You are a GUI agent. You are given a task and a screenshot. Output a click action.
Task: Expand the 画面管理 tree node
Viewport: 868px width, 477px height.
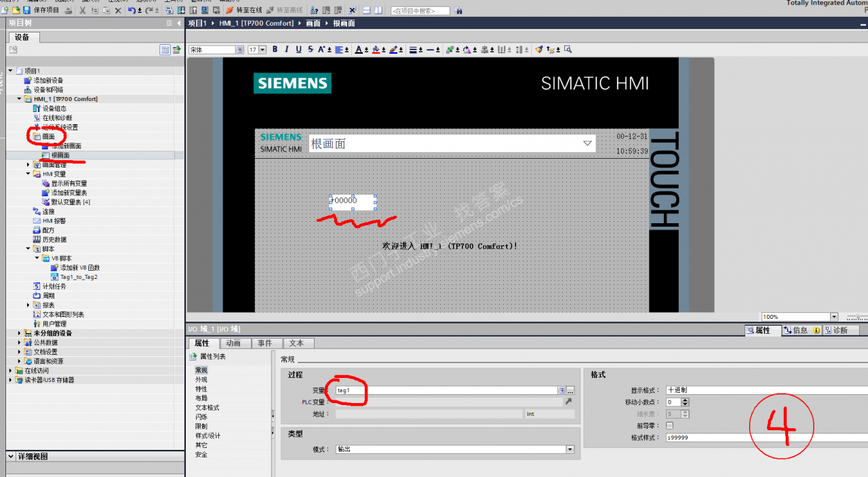[x=28, y=165]
